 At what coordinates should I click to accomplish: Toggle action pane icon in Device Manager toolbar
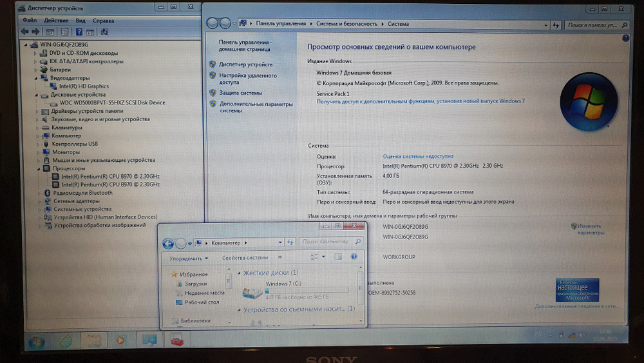coord(90,32)
